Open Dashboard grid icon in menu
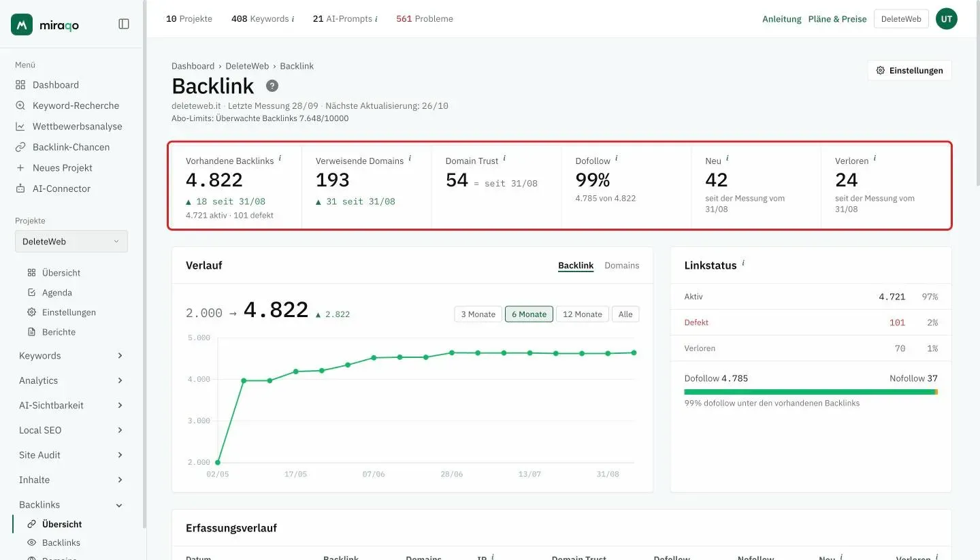Viewport: 980px width, 560px height. coord(20,85)
